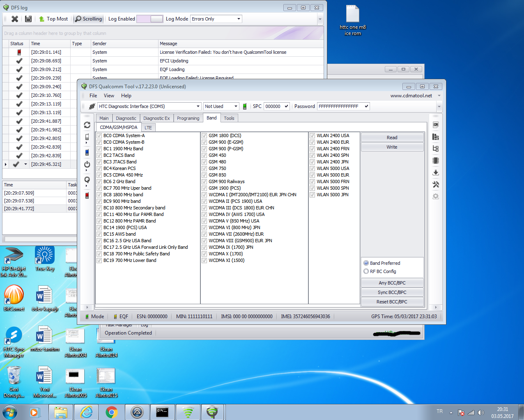Click the download tray icon in right sidebar
524x420 pixels.
click(436, 172)
